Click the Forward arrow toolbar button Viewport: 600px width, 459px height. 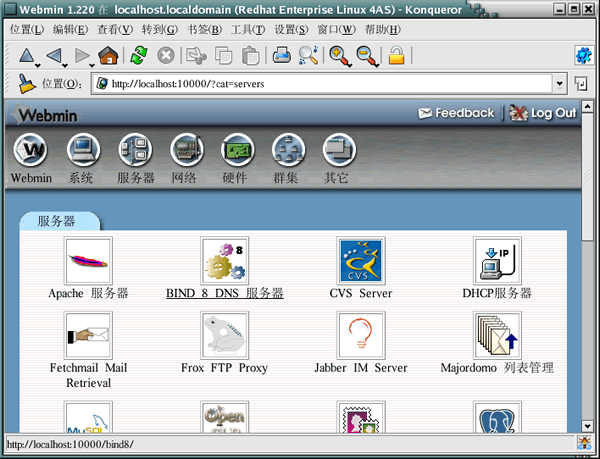[x=82, y=56]
